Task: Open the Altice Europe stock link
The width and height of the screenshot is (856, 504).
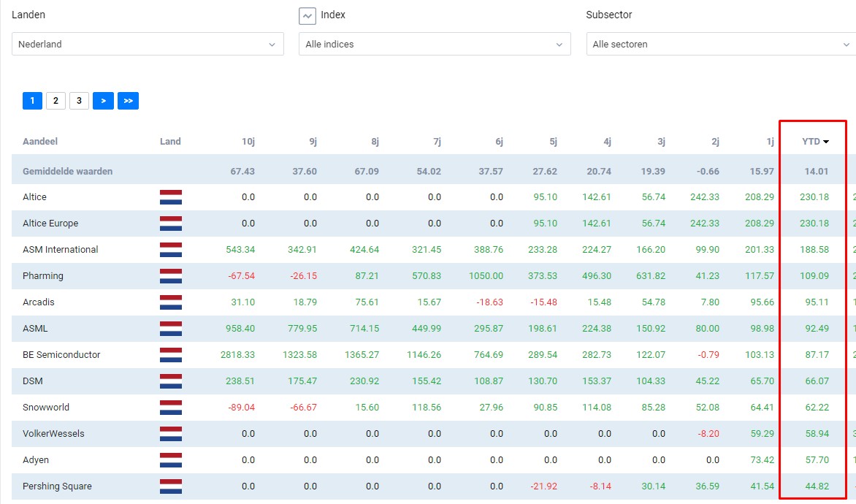Action: pyautogui.click(x=50, y=224)
